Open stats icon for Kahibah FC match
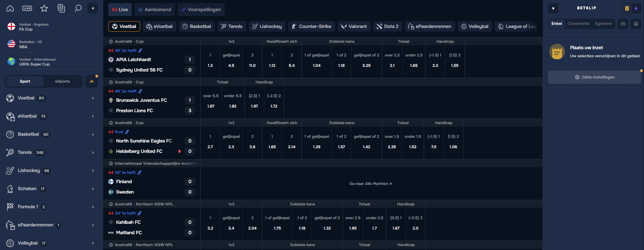Viewport: 644px width, 250px height. [139, 213]
